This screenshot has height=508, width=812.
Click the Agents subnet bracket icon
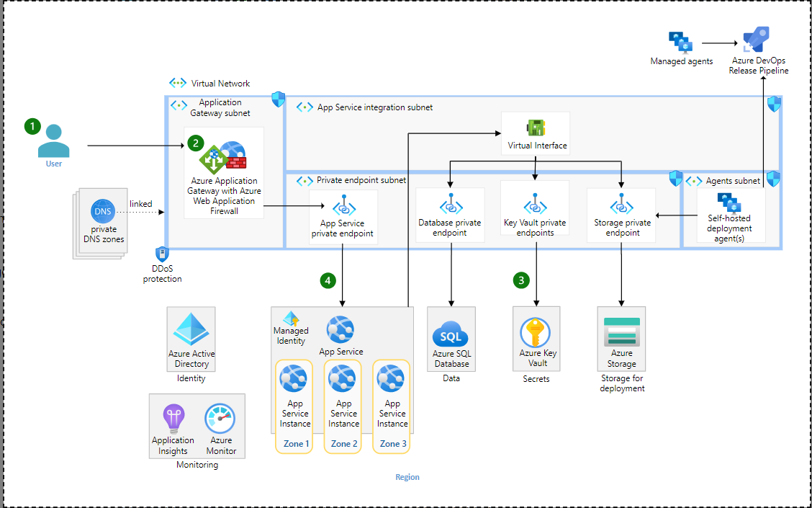click(694, 181)
